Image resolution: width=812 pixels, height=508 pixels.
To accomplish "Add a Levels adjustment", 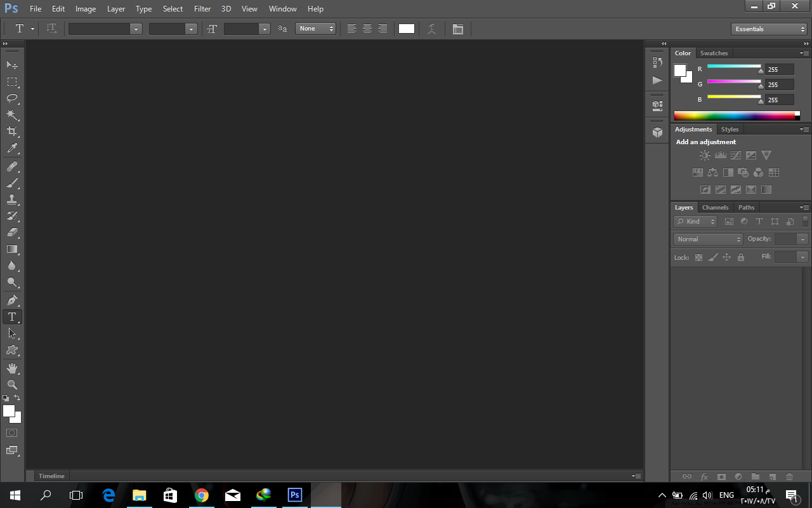I will (720, 154).
